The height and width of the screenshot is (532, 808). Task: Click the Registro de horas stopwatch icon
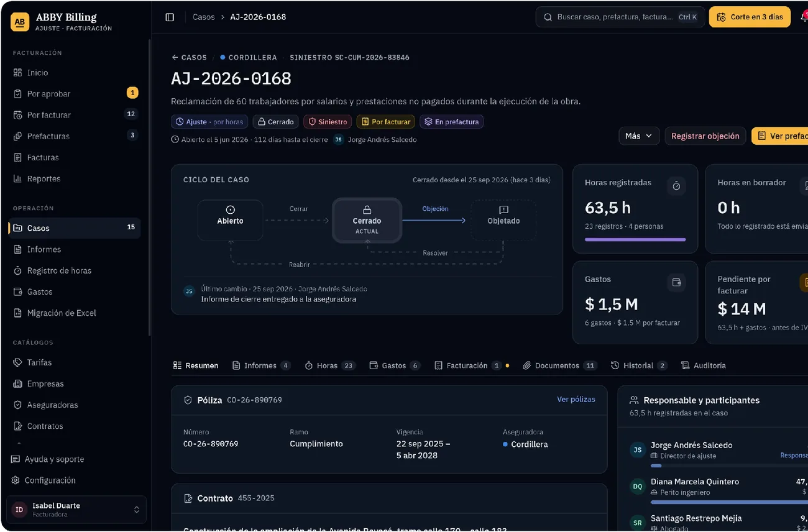tap(17, 270)
